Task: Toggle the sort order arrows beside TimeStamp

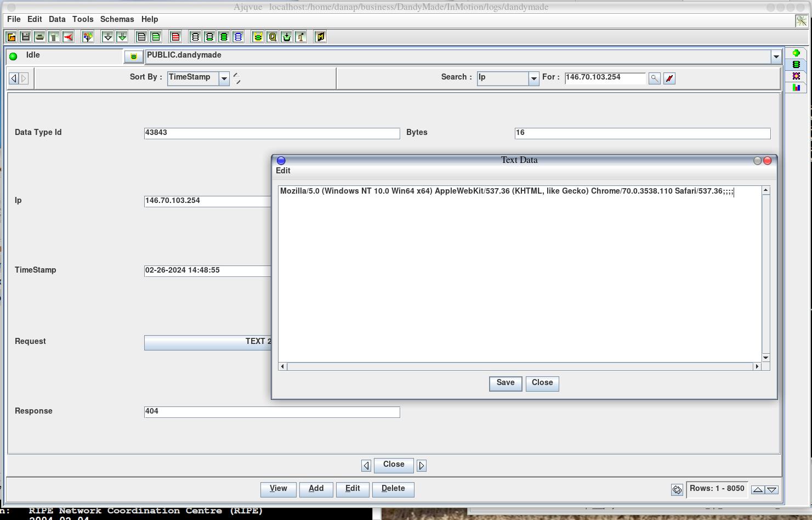Action: coord(237,78)
